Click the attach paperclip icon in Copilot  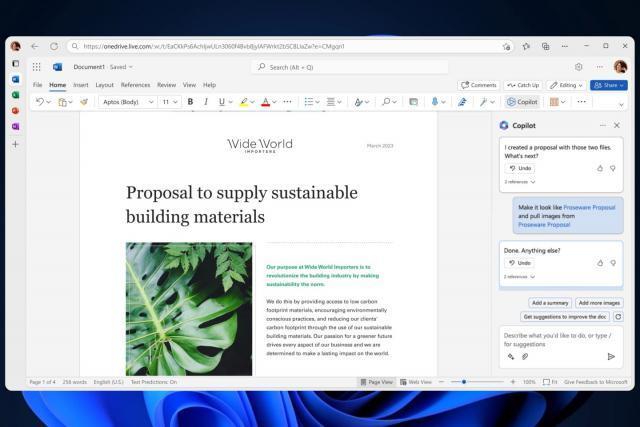pos(525,356)
